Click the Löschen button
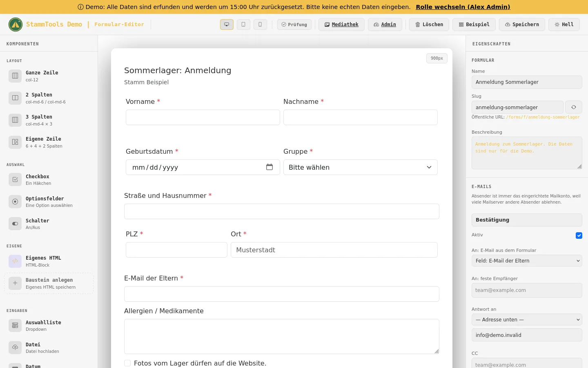 pos(429,25)
